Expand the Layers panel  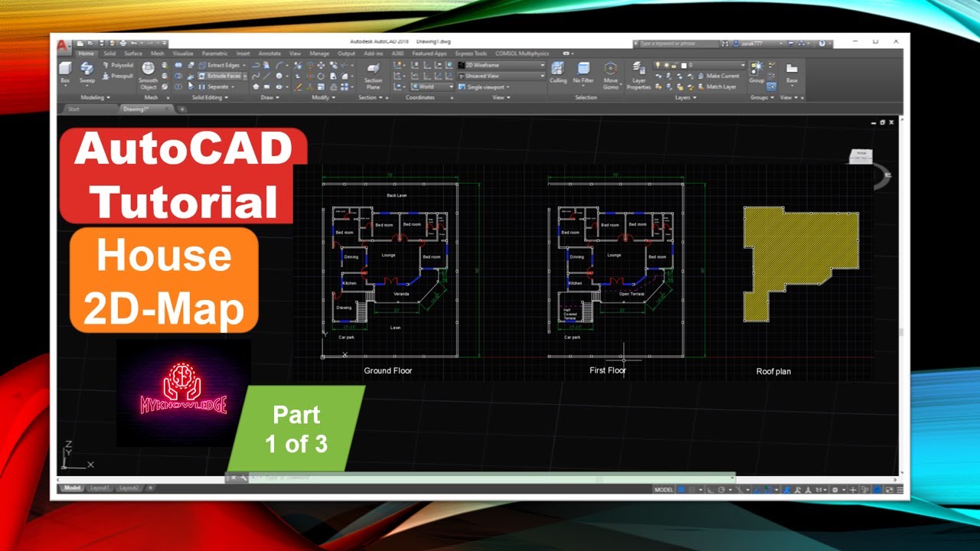click(x=684, y=98)
